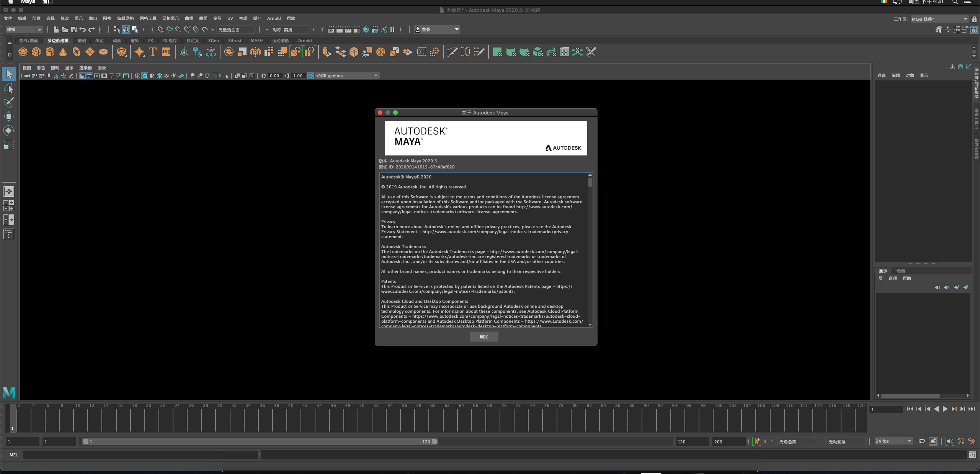The width and height of the screenshot is (980, 474).
Task: Click the open Render View icon
Action: 331,29
